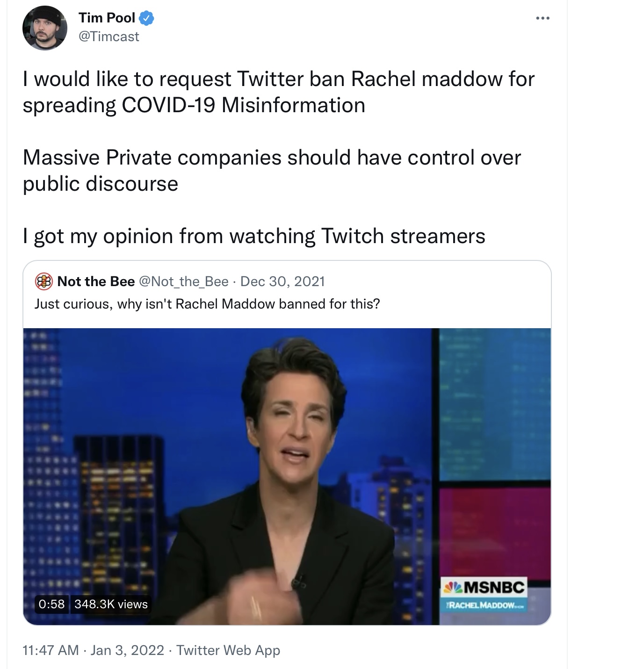Image resolution: width=644 pixels, height=669 pixels.
Task: Open the @Timcast handle link
Action: tap(109, 36)
